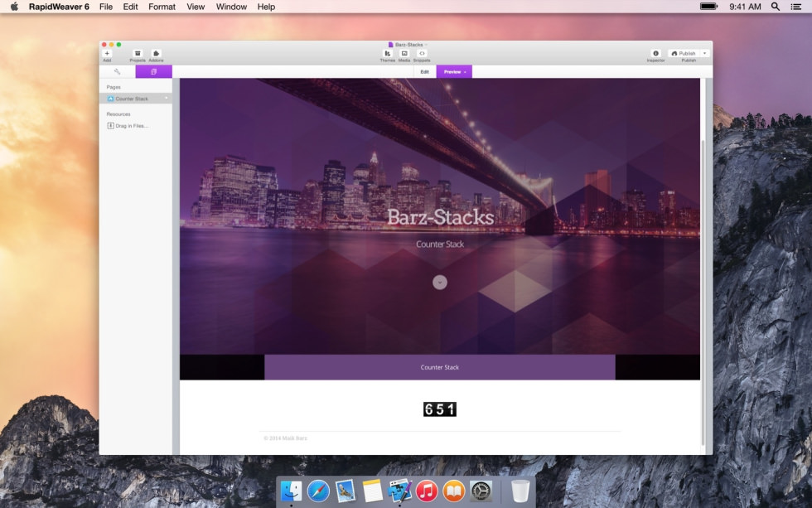Open Notes from the Dock

372,491
